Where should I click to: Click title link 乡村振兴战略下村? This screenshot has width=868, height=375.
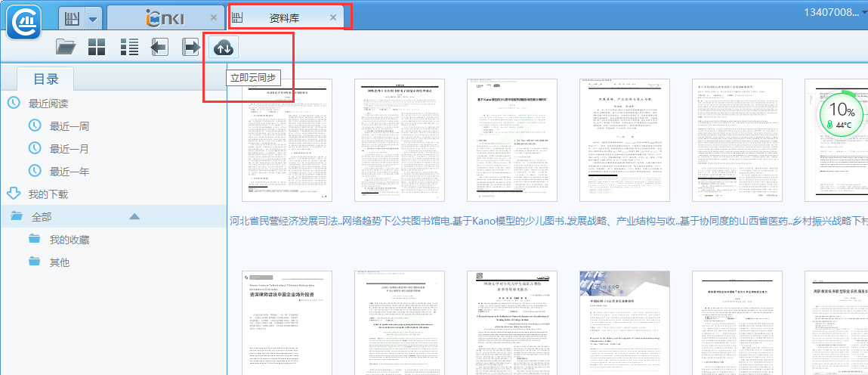pyautogui.click(x=829, y=222)
